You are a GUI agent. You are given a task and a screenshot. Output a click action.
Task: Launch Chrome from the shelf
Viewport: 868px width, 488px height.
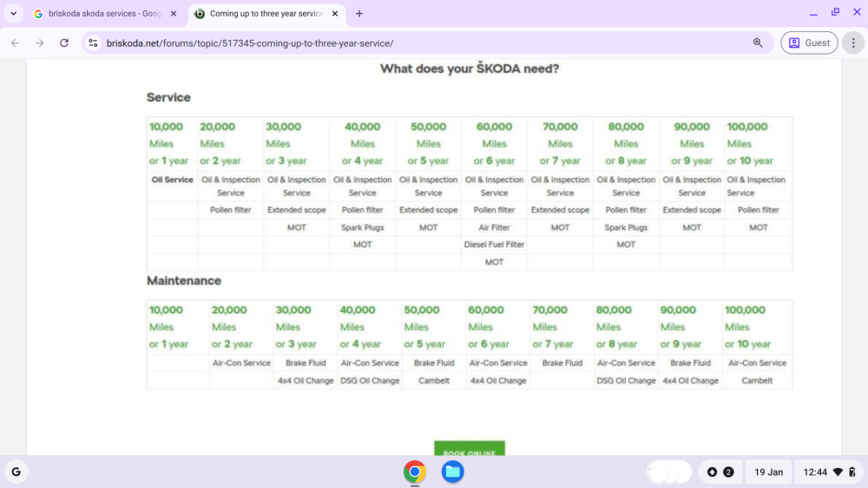tap(415, 472)
